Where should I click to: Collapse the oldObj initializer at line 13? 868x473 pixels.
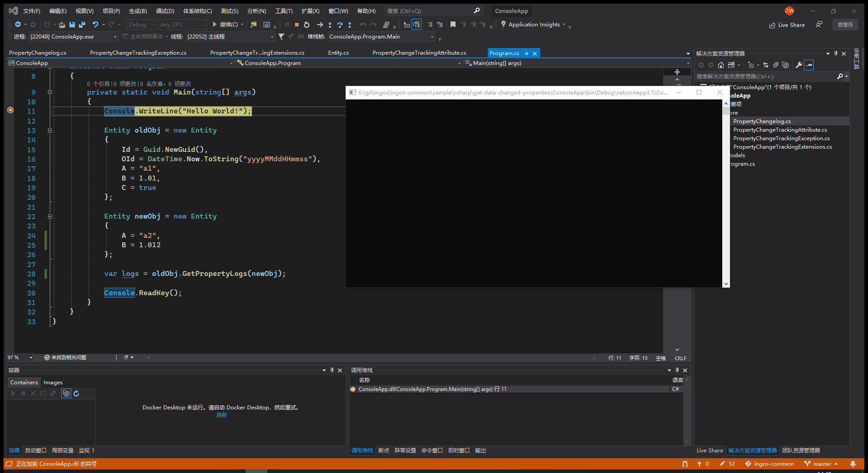click(50, 130)
